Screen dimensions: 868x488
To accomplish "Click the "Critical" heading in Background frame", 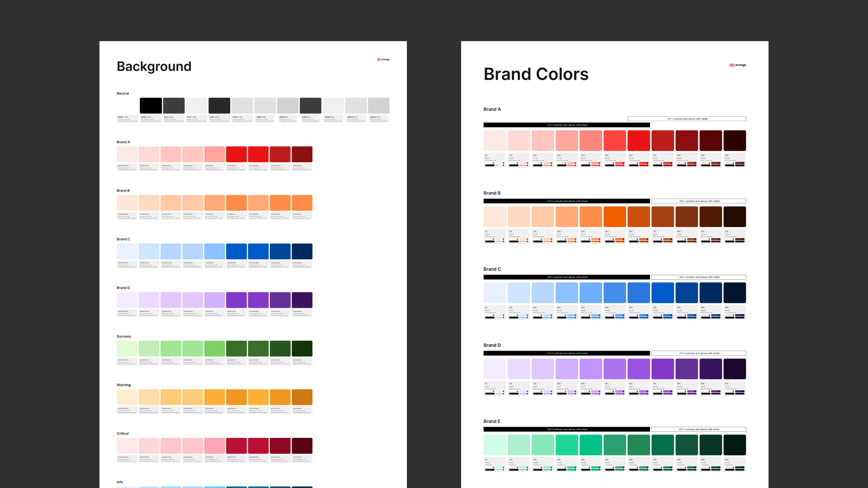I will coord(123,434).
